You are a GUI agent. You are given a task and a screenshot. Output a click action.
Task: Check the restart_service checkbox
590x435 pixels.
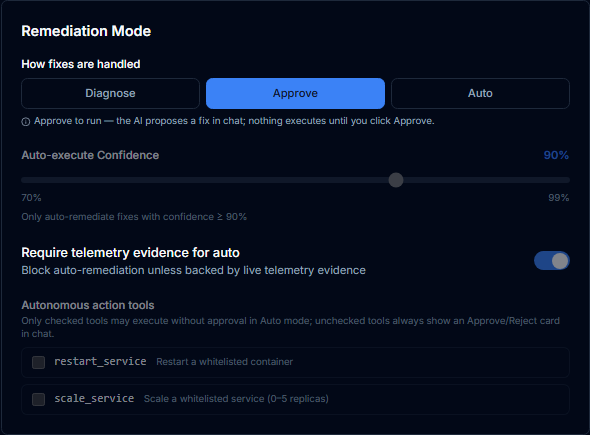[38, 362]
